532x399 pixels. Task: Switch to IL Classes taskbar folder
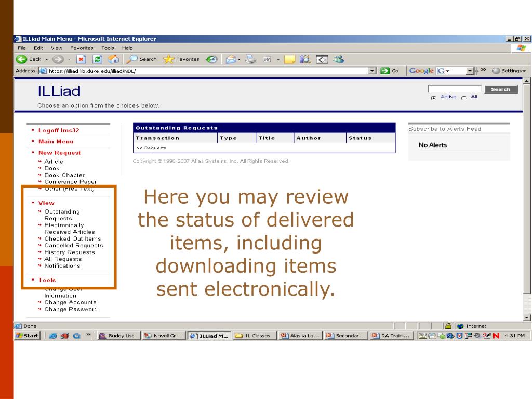[255, 336]
